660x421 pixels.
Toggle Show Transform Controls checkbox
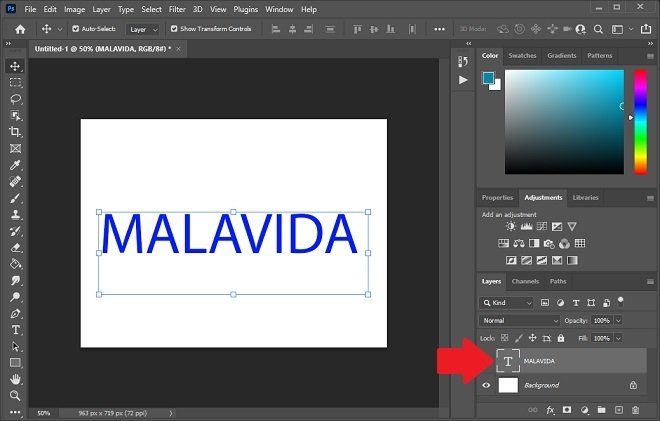pyautogui.click(x=174, y=29)
